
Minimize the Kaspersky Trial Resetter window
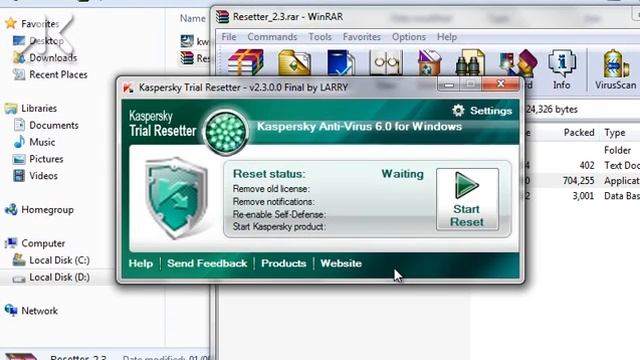point(449,84)
